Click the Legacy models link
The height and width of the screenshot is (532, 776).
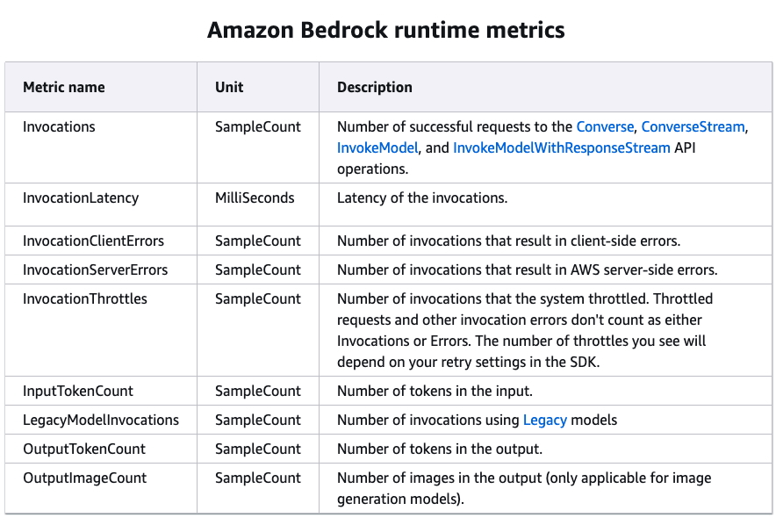[x=545, y=421]
